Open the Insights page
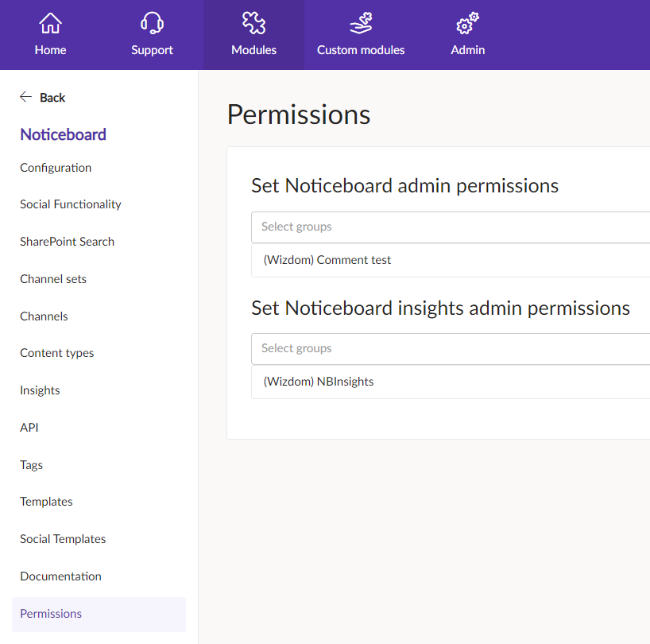This screenshot has height=644, width=650. [40, 390]
